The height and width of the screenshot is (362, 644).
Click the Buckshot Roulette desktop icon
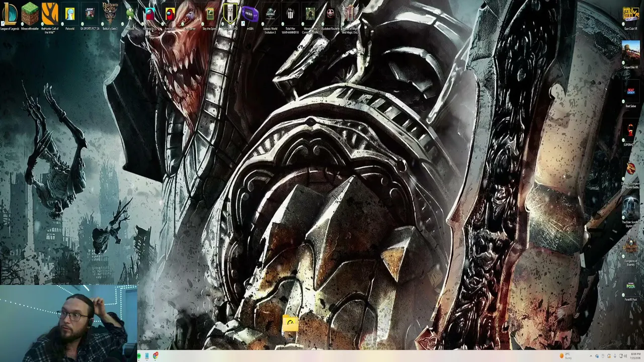(x=331, y=15)
